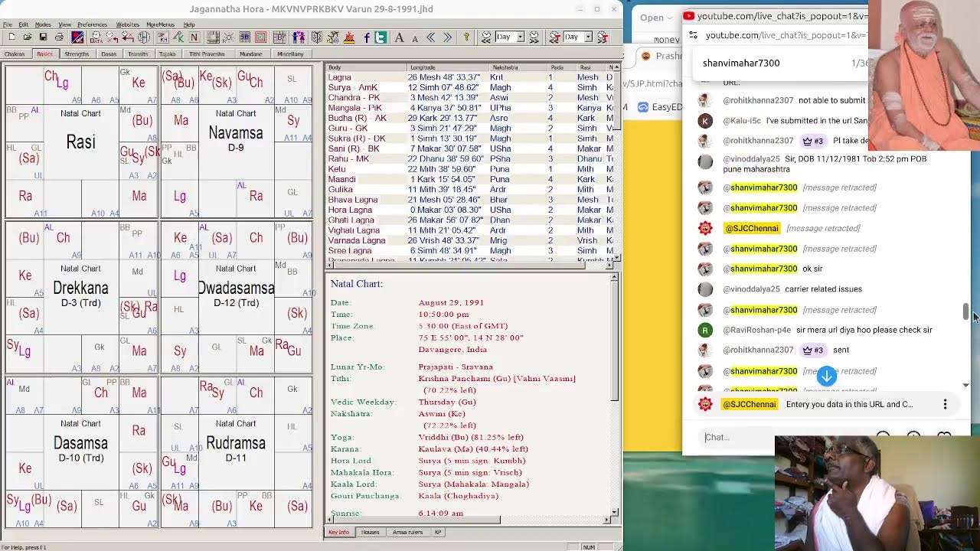Select the Key Info bottom tab

(x=338, y=532)
